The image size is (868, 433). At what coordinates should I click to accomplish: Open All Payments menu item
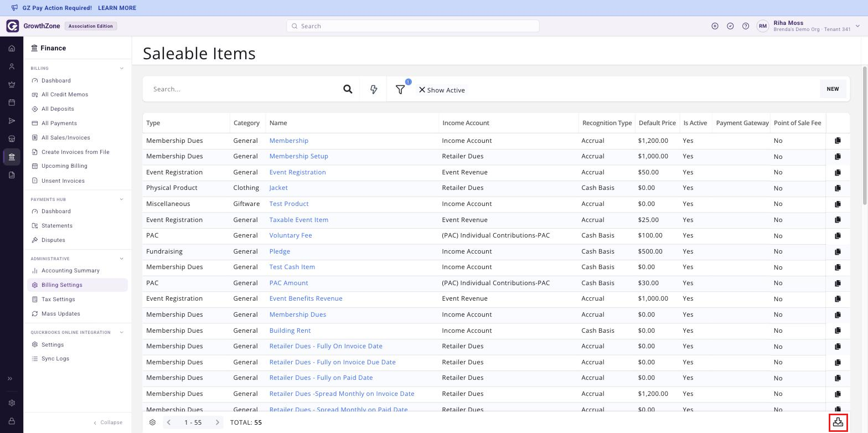(59, 123)
